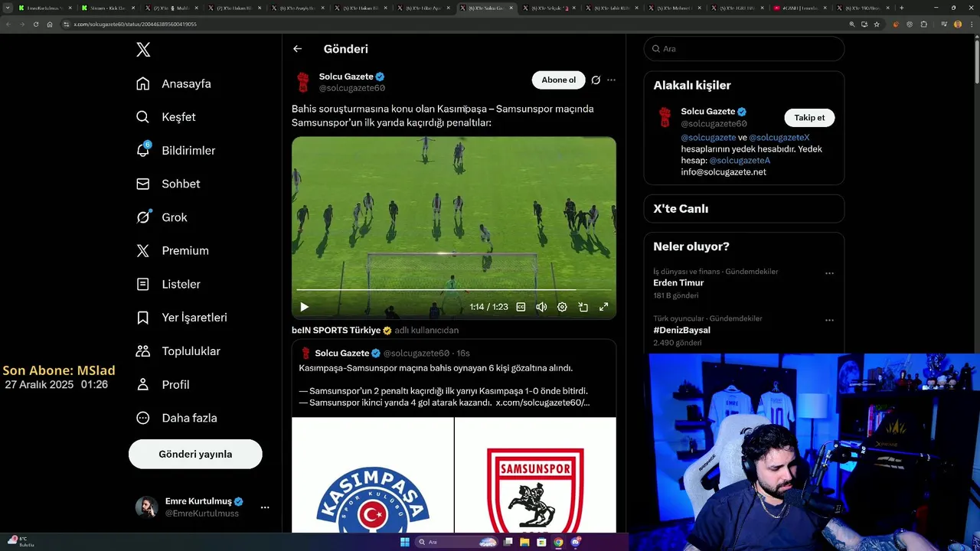Open Microsoft Store from taskbar
Viewport: 980px width, 551px height.
(541, 542)
